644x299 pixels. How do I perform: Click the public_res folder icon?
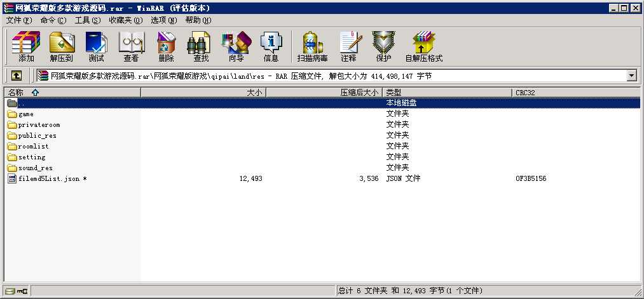(x=12, y=136)
